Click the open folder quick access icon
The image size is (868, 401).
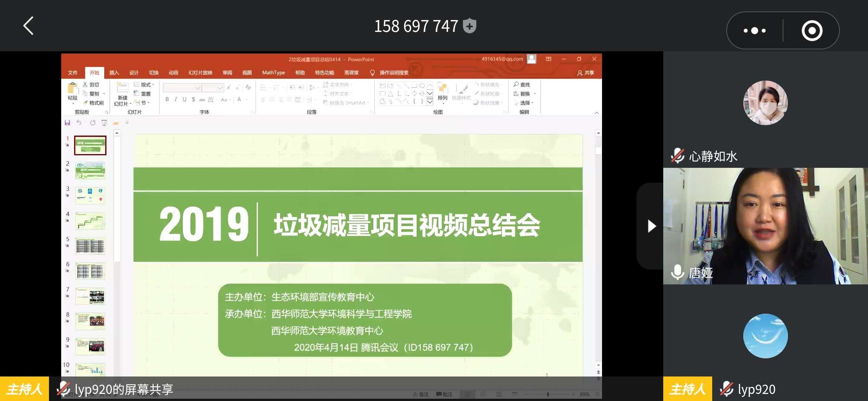pyautogui.click(x=116, y=123)
